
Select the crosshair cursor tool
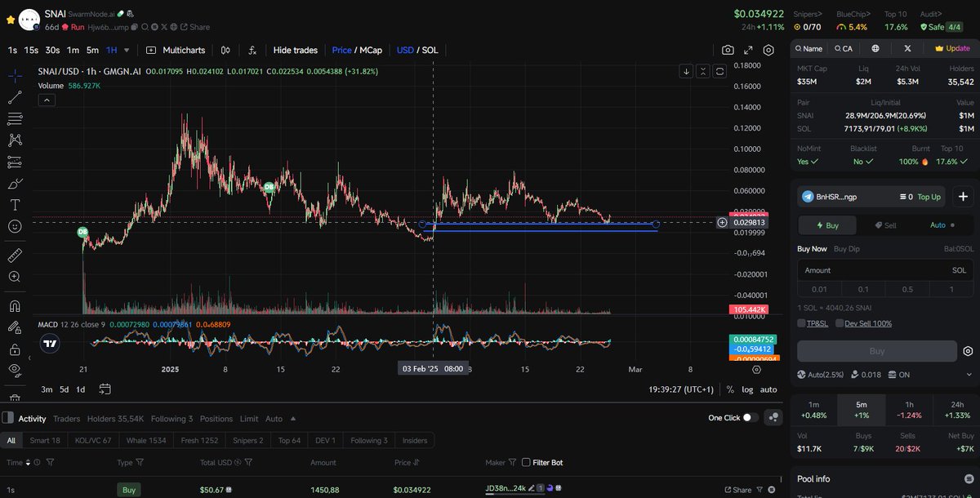(x=15, y=74)
